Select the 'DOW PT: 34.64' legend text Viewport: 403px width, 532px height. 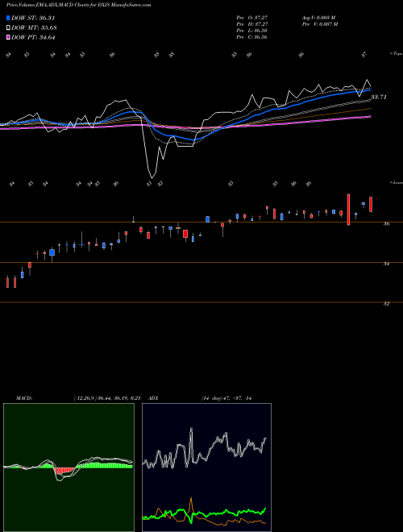(x=33, y=37)
